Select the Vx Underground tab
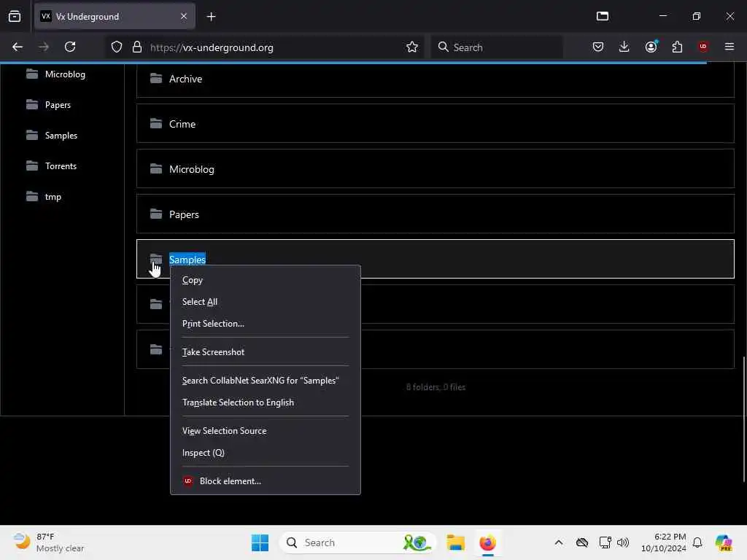The image size is (747, 560). 115,17
